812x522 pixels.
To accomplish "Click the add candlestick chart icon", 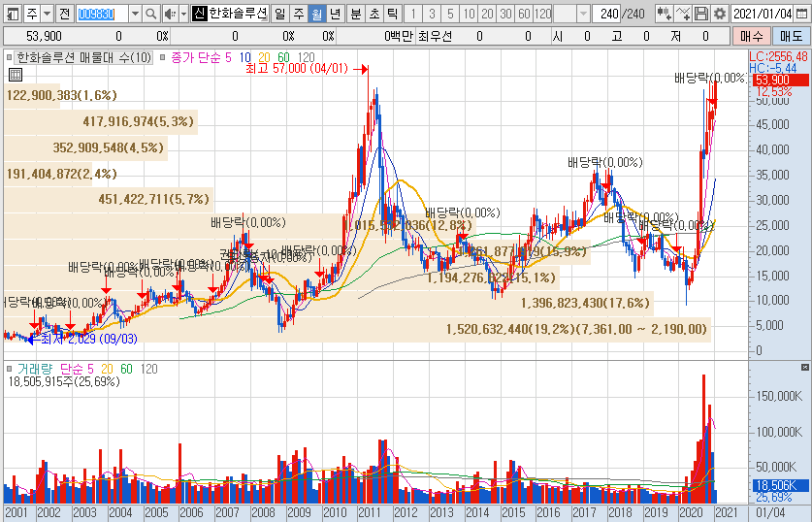I will (664, 14).
